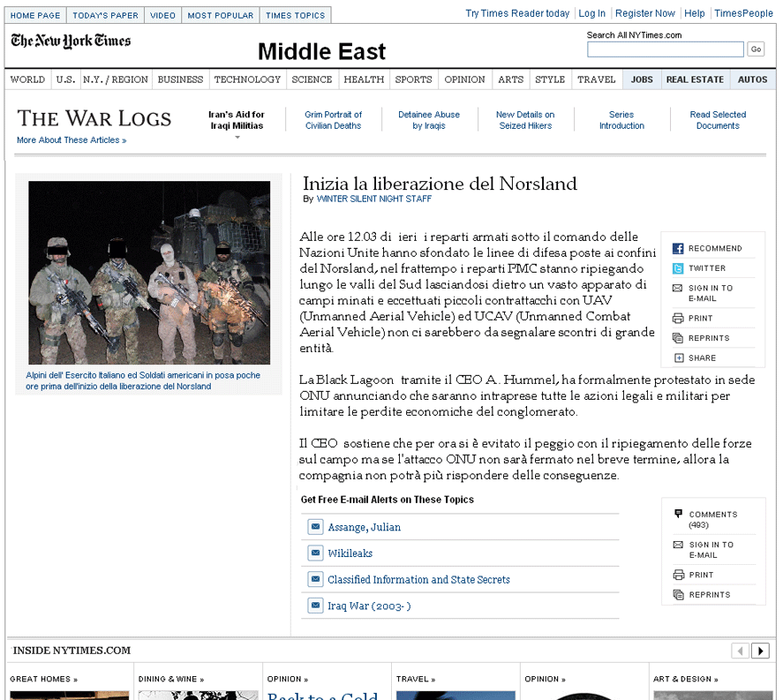This screenshot has height=700, width=783.
Task: Go to the Opinion section
Action: [x=465, y=79]
